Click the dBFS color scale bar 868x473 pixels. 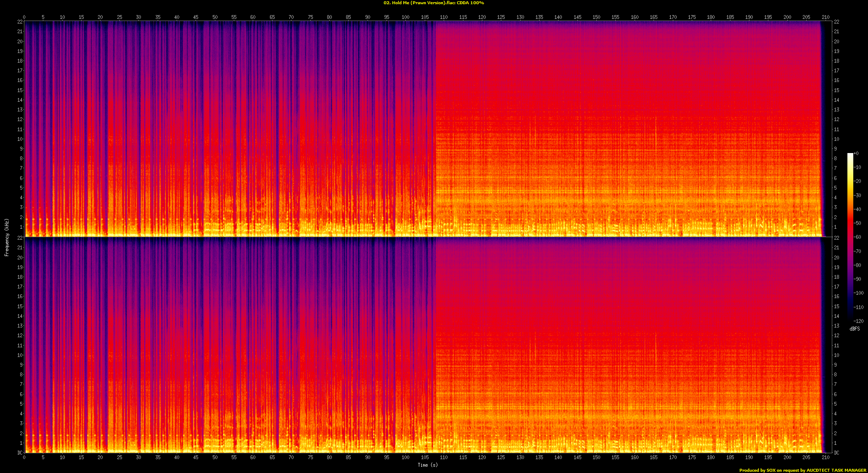tap(850, 237)
